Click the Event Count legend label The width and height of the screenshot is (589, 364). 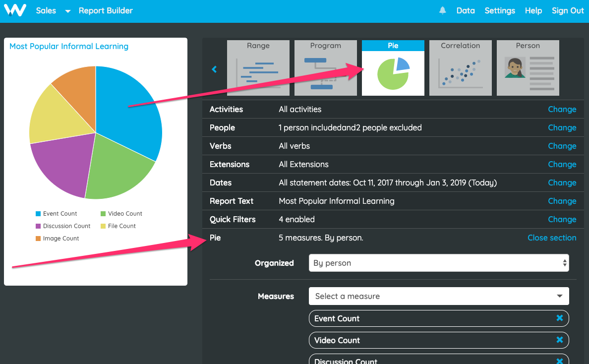point(59,214)
